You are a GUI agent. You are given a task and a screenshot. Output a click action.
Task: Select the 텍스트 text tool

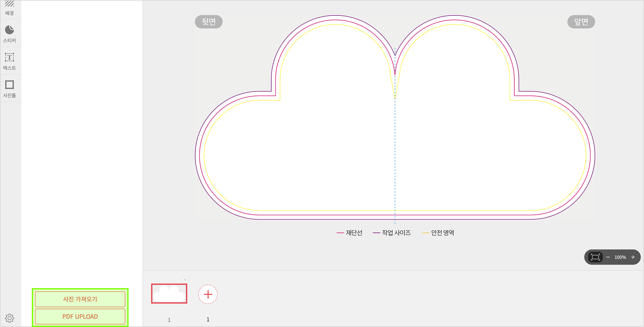(10, 61)
